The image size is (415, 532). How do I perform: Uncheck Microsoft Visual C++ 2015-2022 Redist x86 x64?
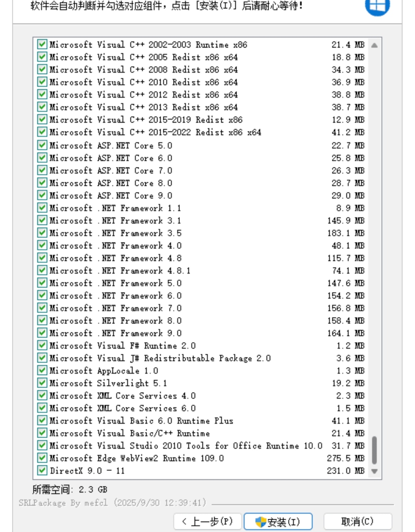tap(42, 132)
